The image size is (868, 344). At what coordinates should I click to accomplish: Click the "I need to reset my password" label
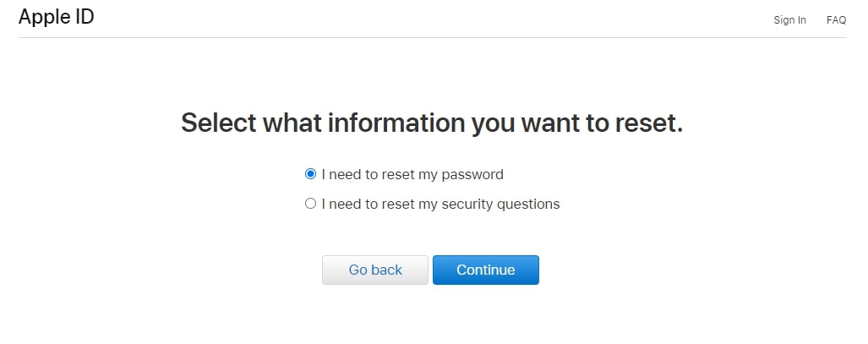click(412, 175)
